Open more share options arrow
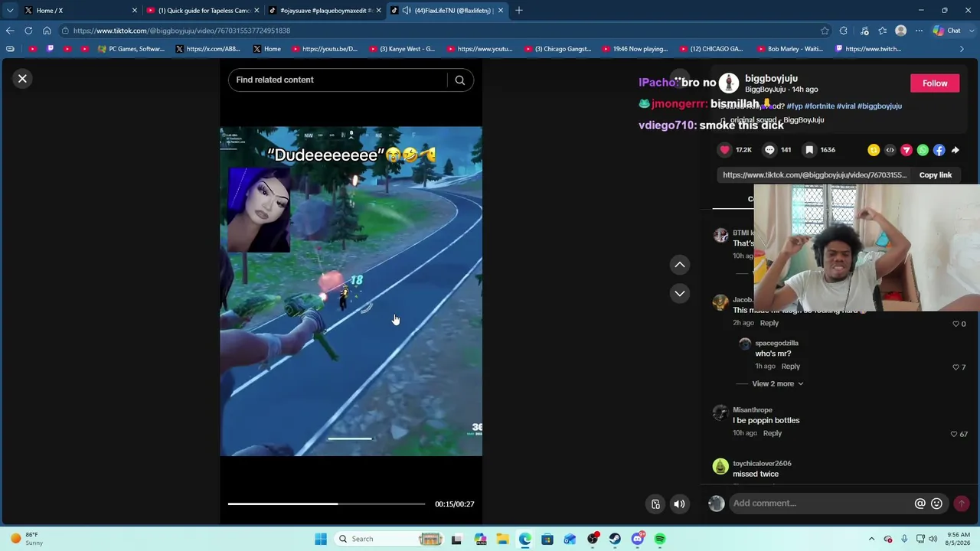 [x=955, y=150]
